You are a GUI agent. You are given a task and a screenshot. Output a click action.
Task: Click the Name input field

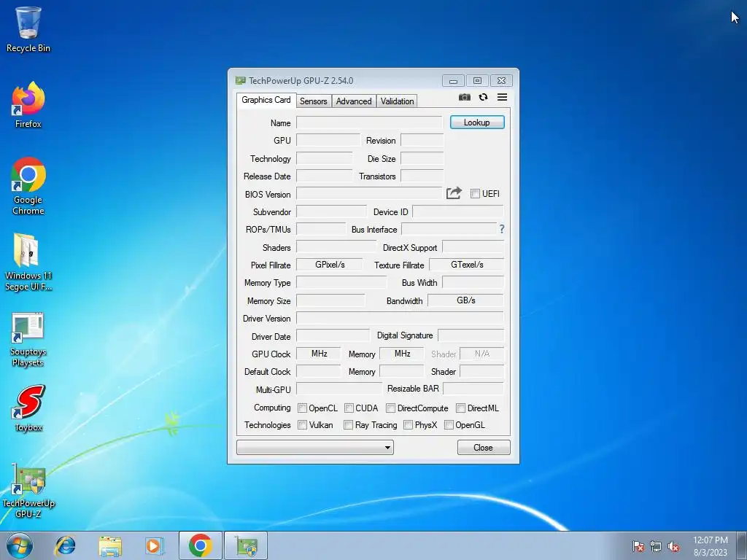[369, 122]
